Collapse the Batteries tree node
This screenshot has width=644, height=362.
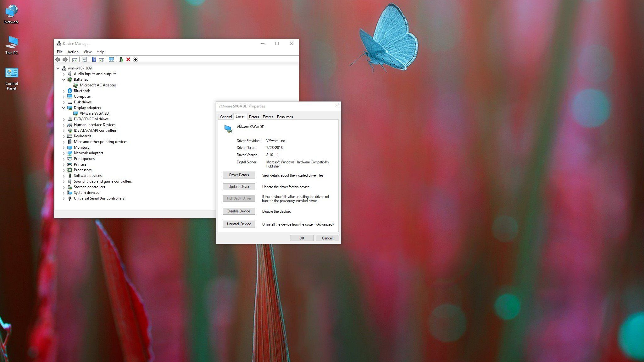[64, 80]
